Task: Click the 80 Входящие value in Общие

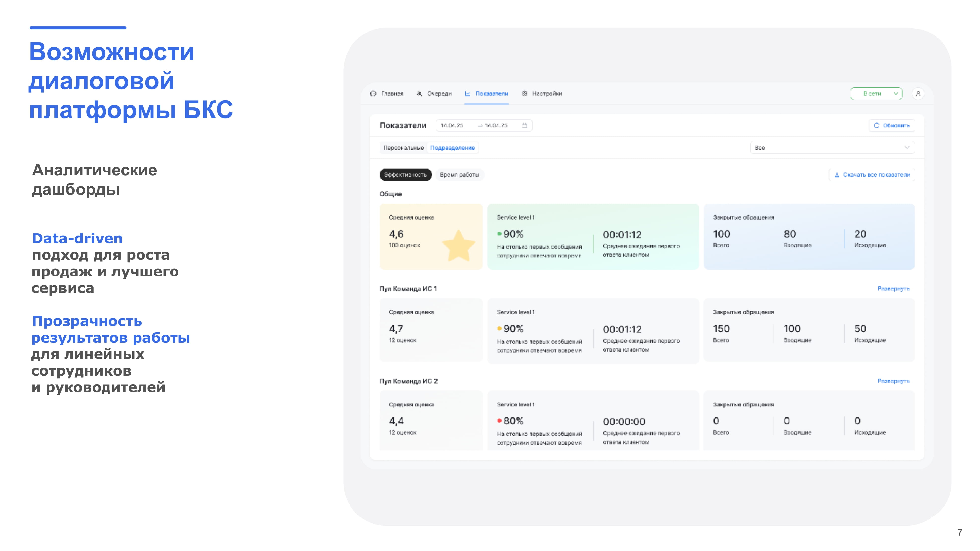Action: click(790, 234)
